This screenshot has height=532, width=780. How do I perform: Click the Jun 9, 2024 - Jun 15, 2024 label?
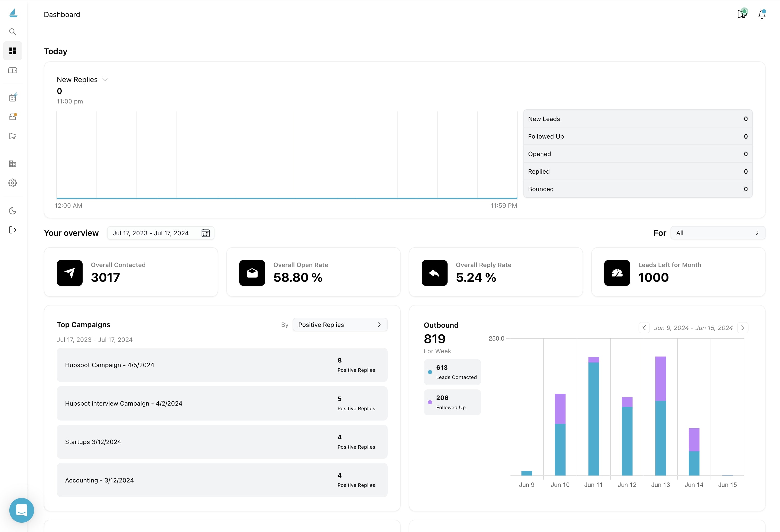click(694, 328)
